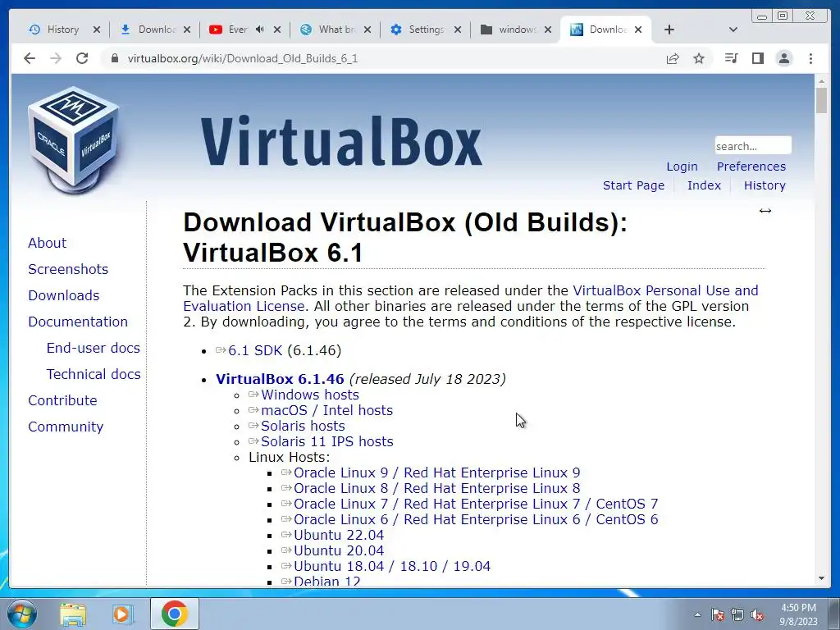
Task: Click the address bar URL
Action: (243, 58)
